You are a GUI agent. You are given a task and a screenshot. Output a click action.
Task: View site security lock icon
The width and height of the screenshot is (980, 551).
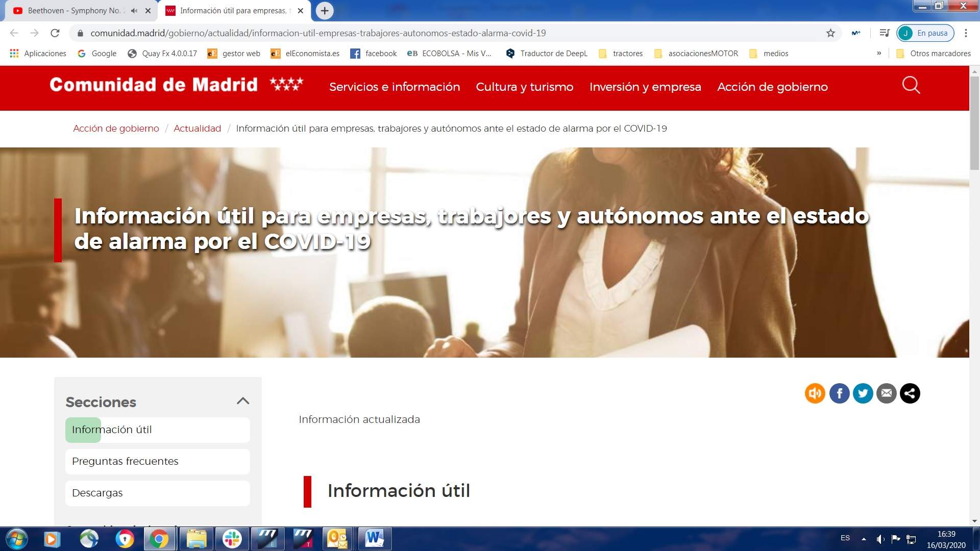(x=80, y=33)
